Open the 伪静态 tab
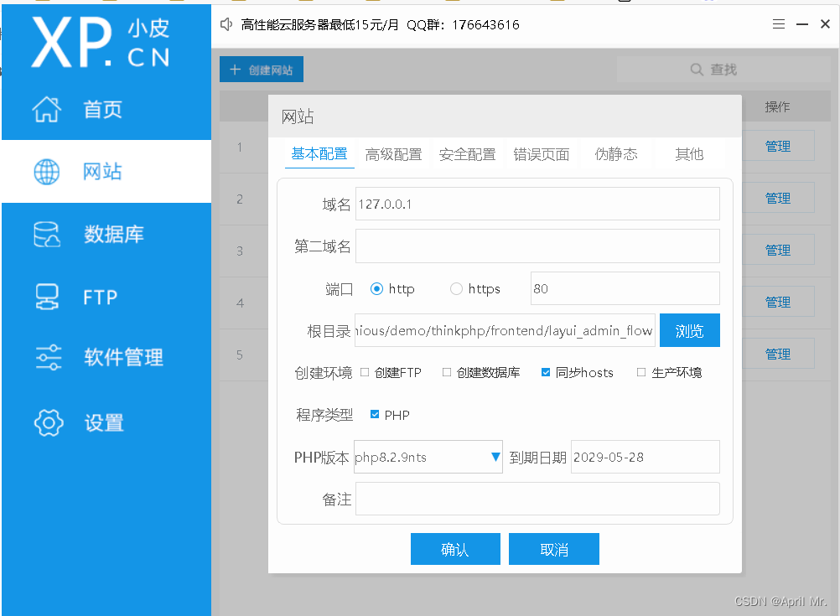The image size is (840, 616). click(617, 154)
